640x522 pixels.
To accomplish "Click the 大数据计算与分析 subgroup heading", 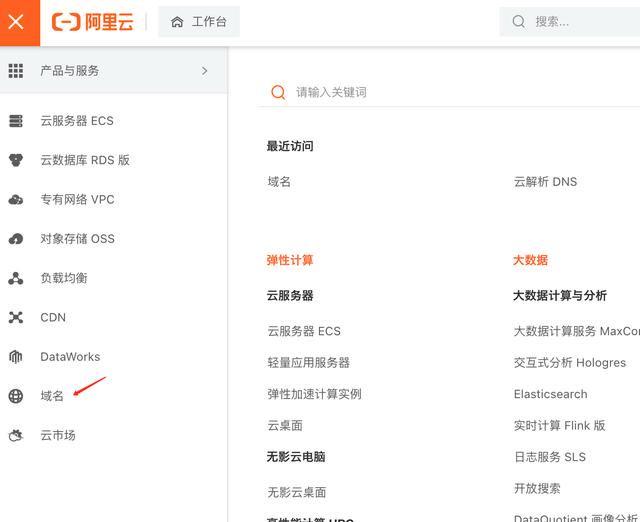I will pyautogui.click(x=560, y=295).
